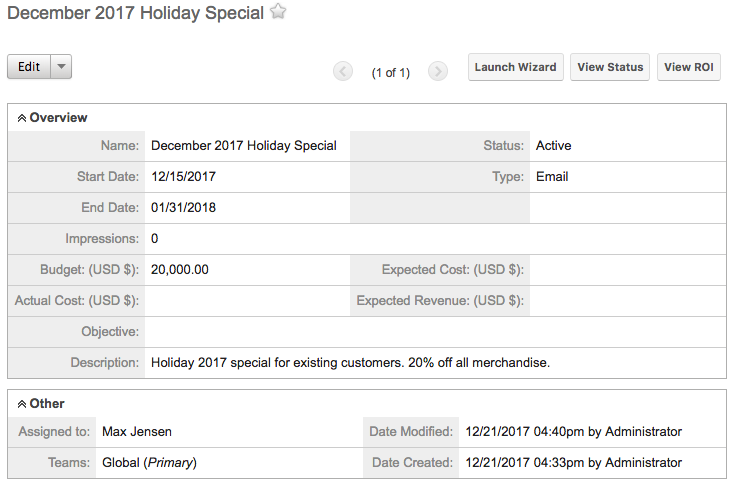Open the Edit dropdown arrow
This screenshot has height=480, width=729.
click(60, 67)
